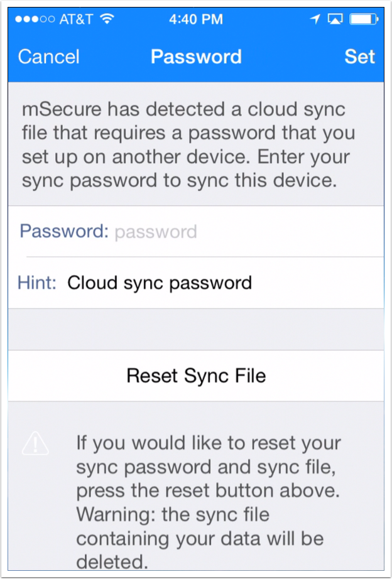
Task: Tap the battery indicator icon
Action: pos(364,19)
